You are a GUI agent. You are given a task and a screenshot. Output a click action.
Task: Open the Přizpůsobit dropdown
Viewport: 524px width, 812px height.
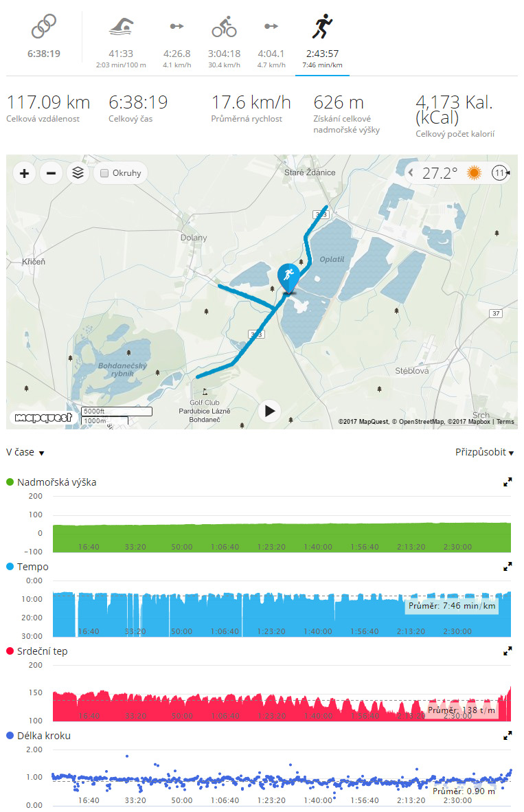point(484,452)
